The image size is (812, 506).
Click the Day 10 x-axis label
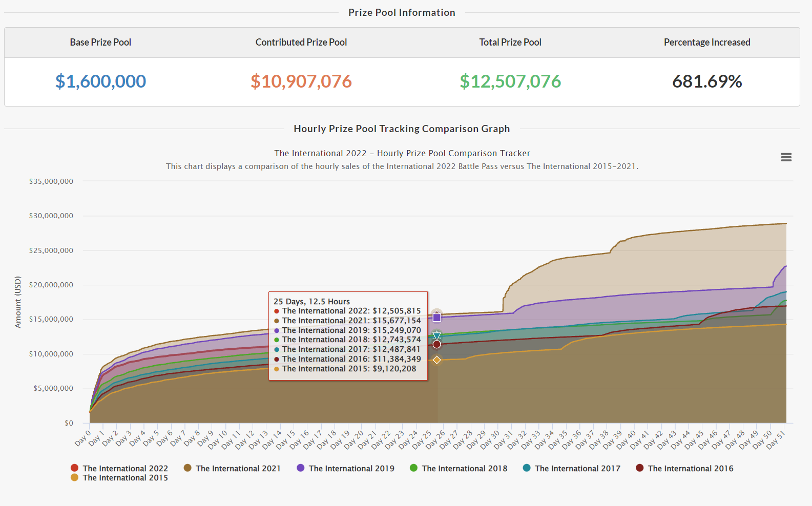click(x=217, y=440)
